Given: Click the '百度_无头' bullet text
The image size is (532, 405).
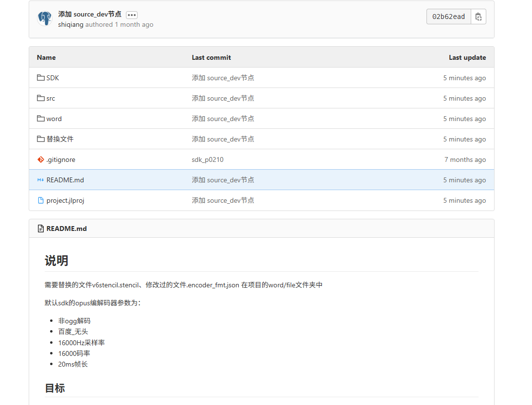Looking at the screenshot, I should (x=73, y=332).
